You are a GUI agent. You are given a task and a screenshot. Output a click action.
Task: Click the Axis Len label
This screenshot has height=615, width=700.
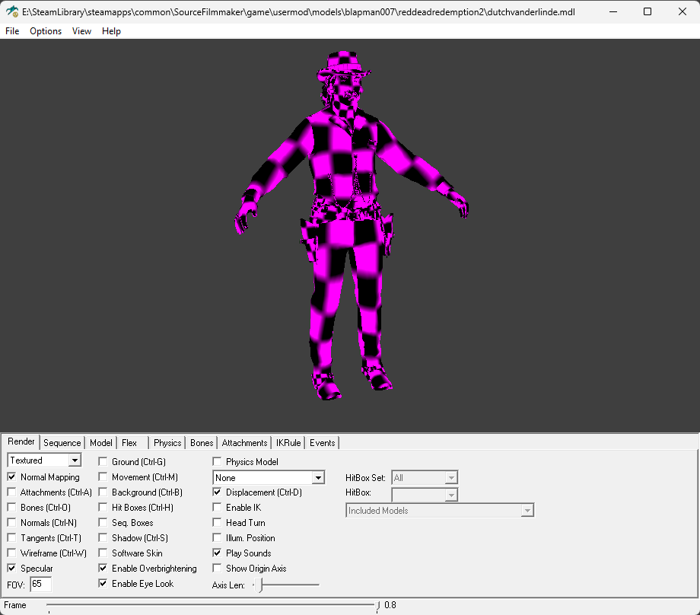click(x=228, y=585)
